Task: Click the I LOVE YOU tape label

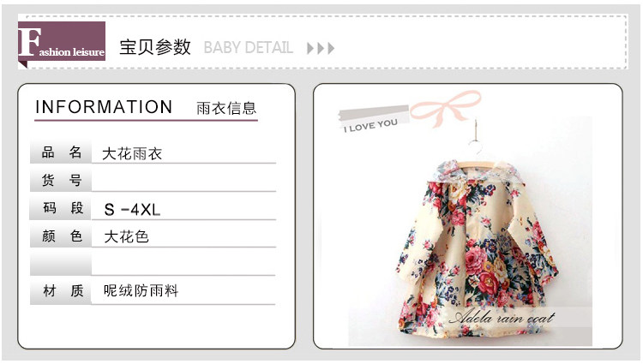Action: click(371, 120)
